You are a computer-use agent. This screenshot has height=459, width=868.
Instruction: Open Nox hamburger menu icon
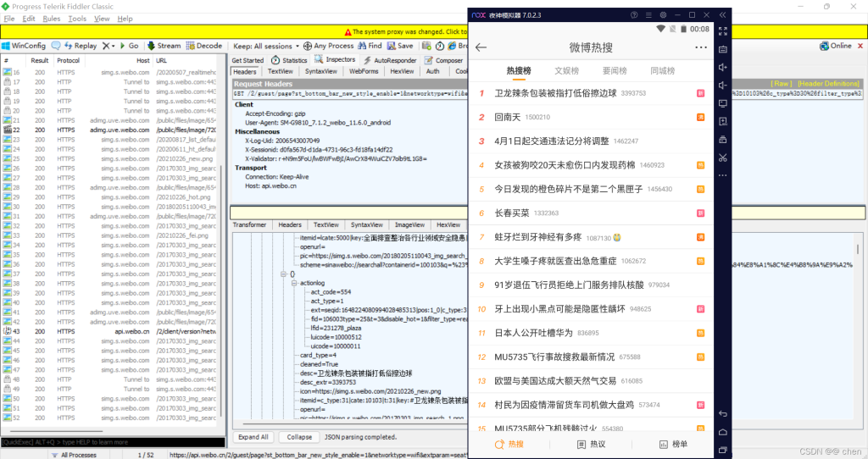tap(648, 15)
